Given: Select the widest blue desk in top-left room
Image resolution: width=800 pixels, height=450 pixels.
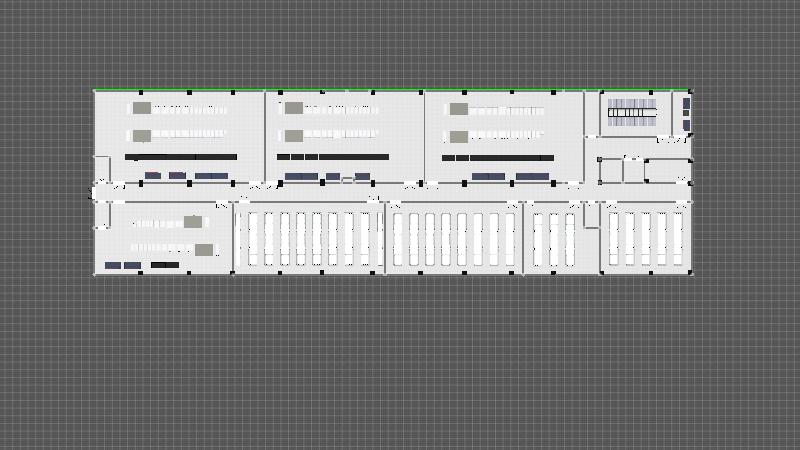Looking at the screenshot, I should [211, 176].
